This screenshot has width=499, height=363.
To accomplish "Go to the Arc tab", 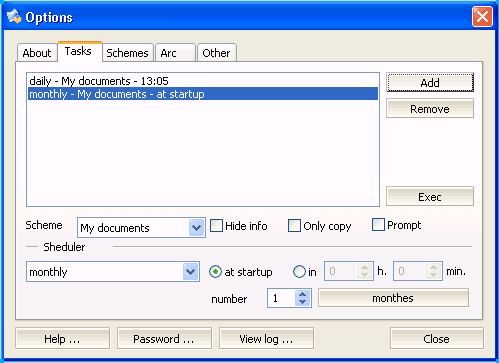I will tap(175, 53).
